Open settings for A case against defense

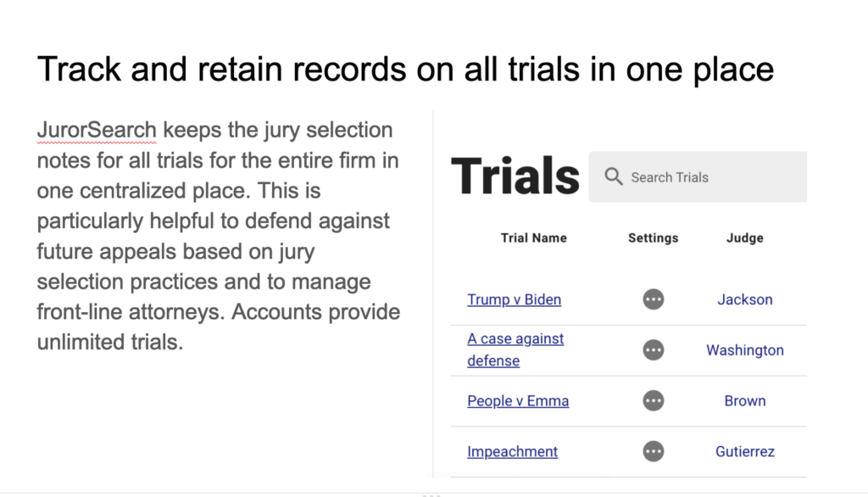654,350
